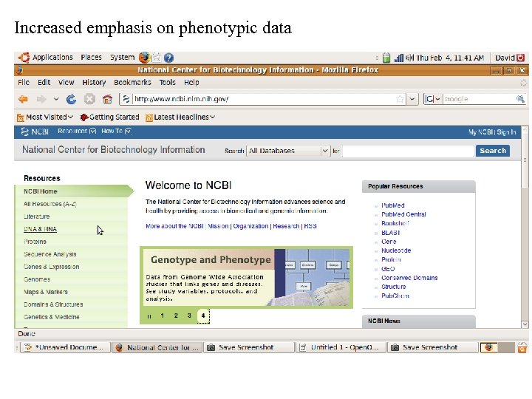This screenshot has height=399, width=532.
Task: Show slide 1 of the banner
Action: click(162, 316)
